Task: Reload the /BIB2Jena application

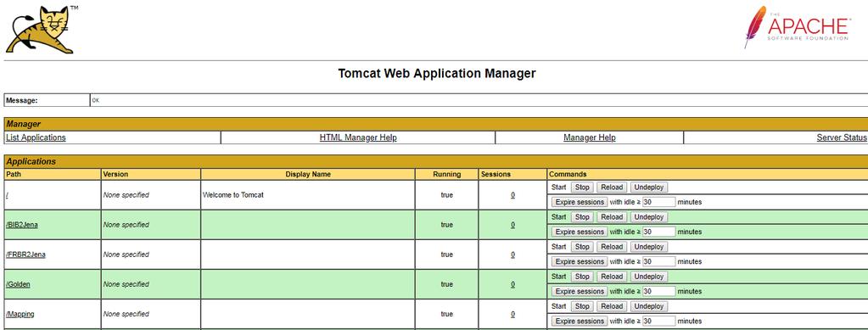Action: pyautogui.click(x=612, y=217)
